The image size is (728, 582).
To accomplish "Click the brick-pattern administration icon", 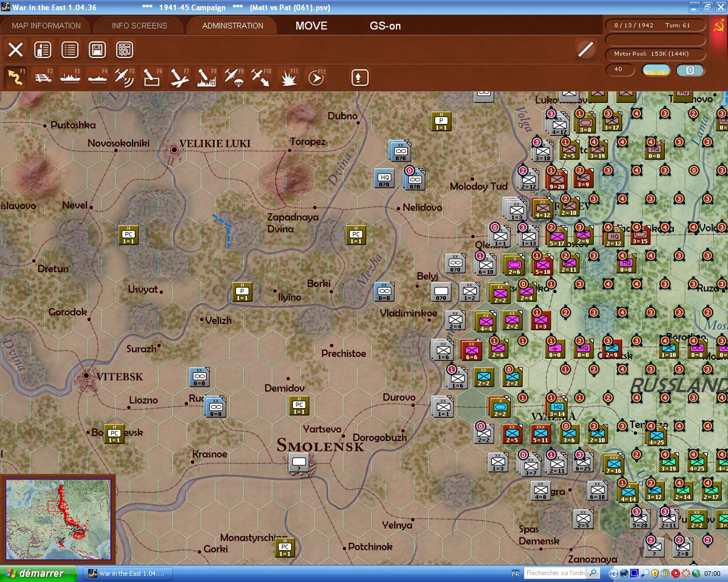I will (125, 49).
